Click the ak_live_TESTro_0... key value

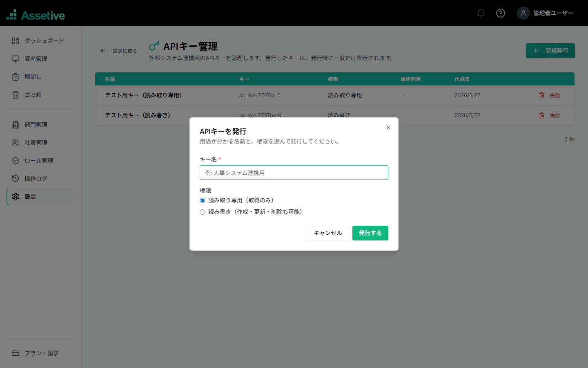coord(262,95)
